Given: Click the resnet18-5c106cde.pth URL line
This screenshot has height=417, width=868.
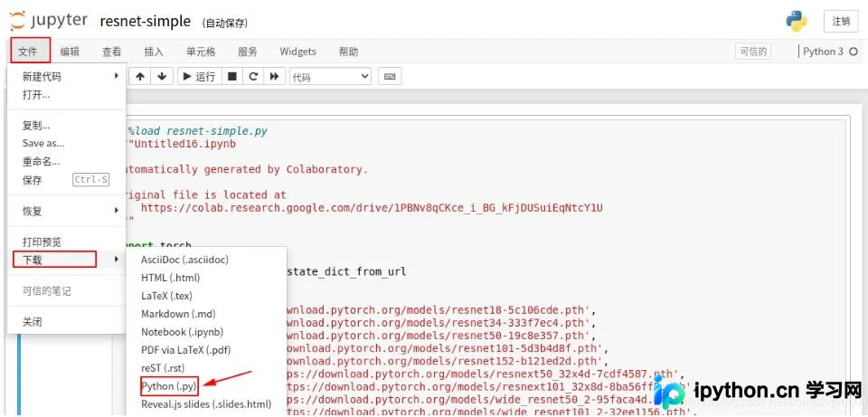Looking at the screenshot, I should pos(439,310).
